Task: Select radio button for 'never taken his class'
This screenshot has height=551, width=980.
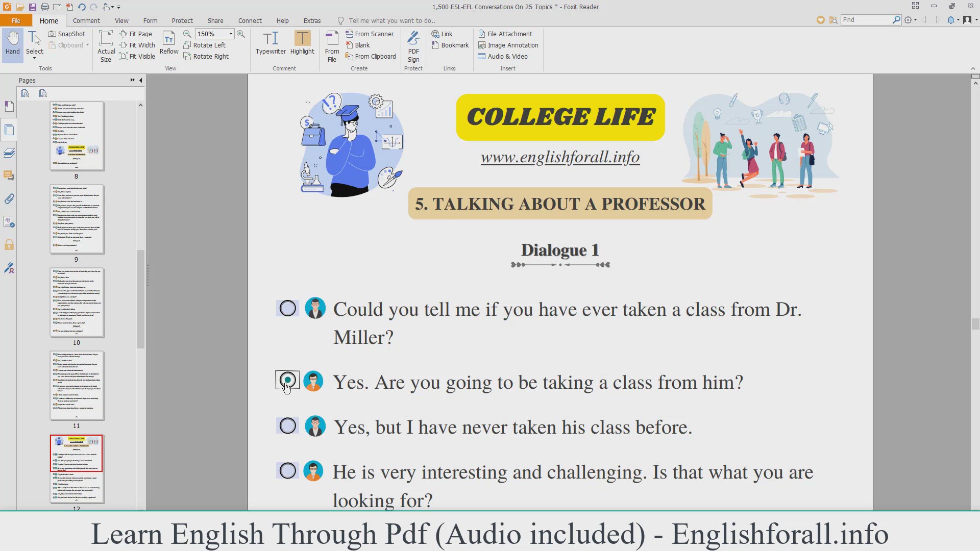Action: pos(288,426)
